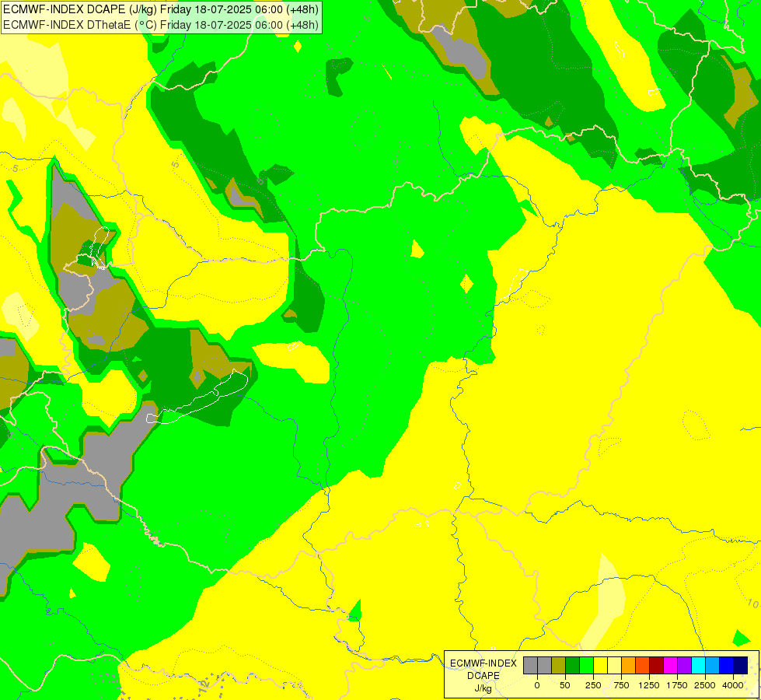Click the legend tick label 750

(x=621, y=685)
